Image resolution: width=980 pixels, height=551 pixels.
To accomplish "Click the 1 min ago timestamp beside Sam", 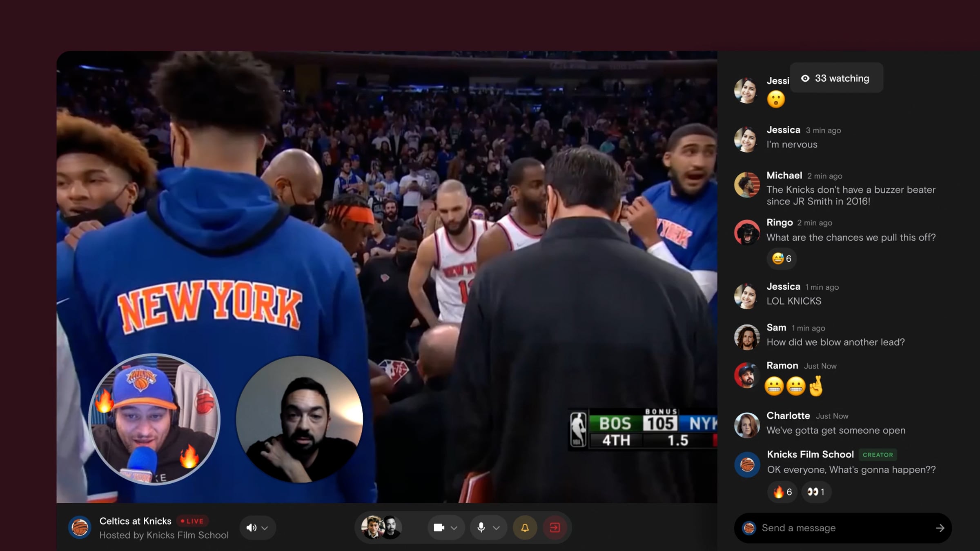I will pyautogui.click(x=808, y=328).
